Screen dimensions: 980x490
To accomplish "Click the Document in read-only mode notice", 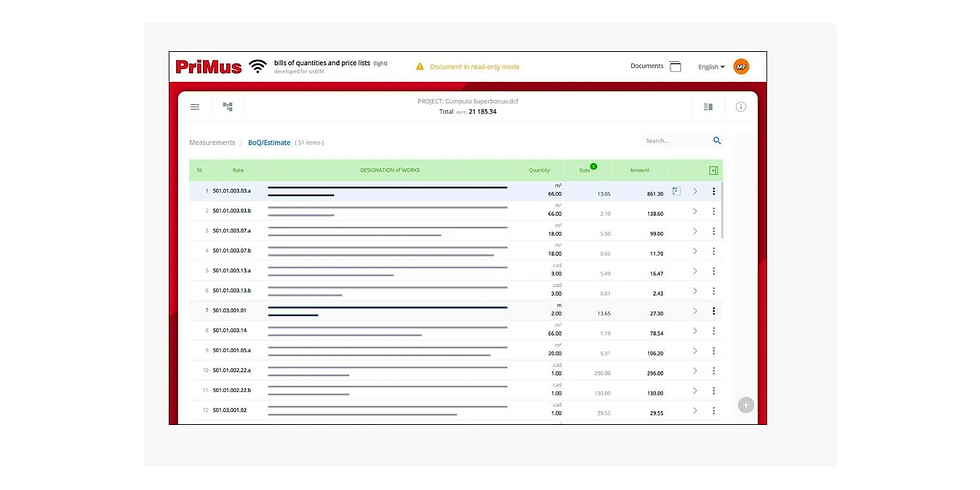I will [474, 67].
